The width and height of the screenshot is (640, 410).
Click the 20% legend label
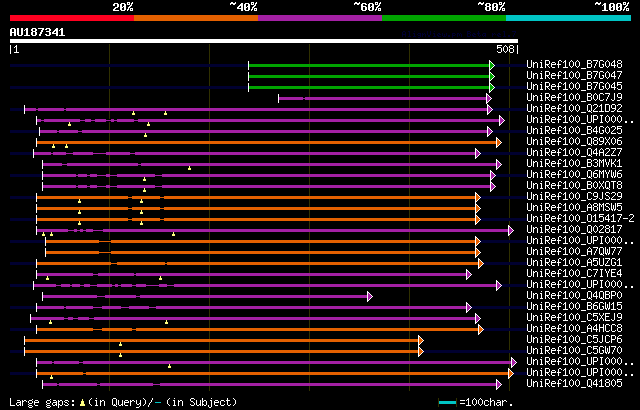pyautogui.click(x=123, y=7)
